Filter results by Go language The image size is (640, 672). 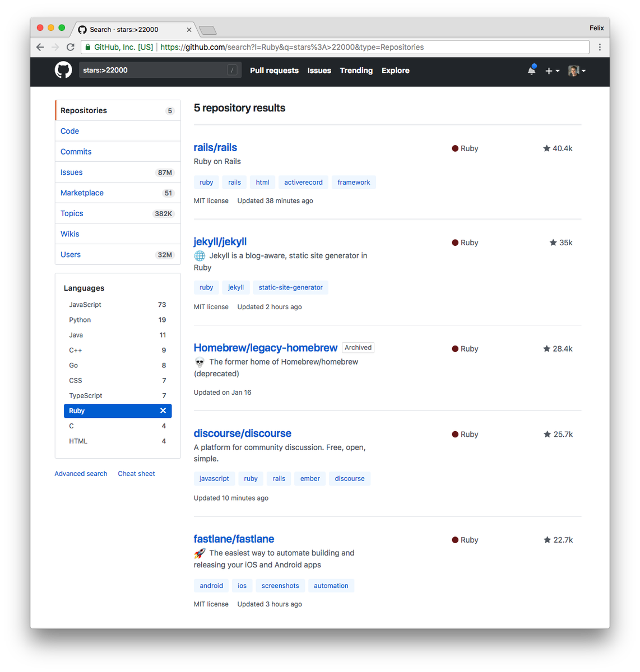(x=118, y=365)
